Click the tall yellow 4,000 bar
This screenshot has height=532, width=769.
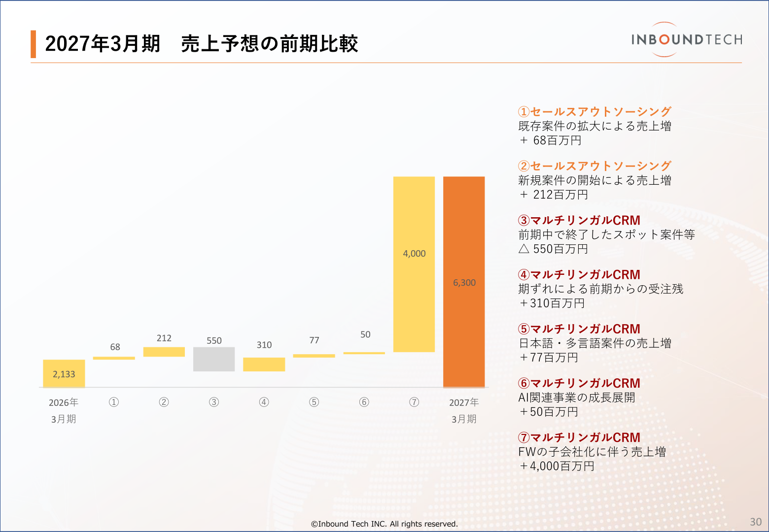(x=414, y=264)
